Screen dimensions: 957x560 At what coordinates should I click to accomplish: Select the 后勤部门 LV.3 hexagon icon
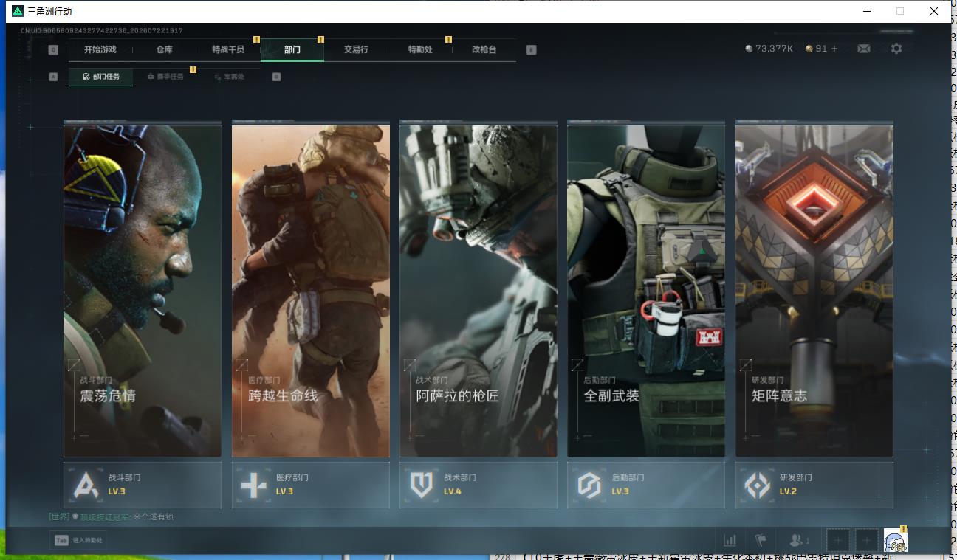click(589, 485)
